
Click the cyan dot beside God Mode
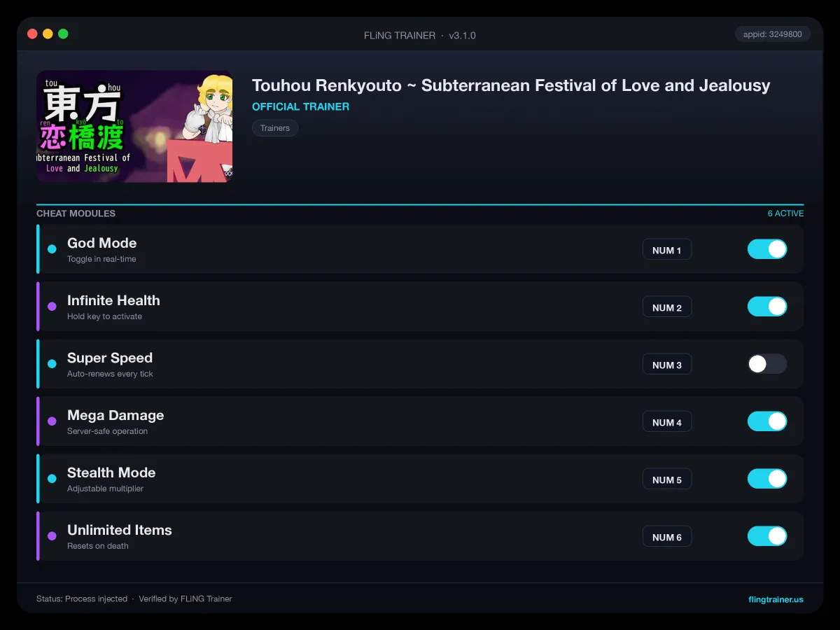[x=52, y=249]
